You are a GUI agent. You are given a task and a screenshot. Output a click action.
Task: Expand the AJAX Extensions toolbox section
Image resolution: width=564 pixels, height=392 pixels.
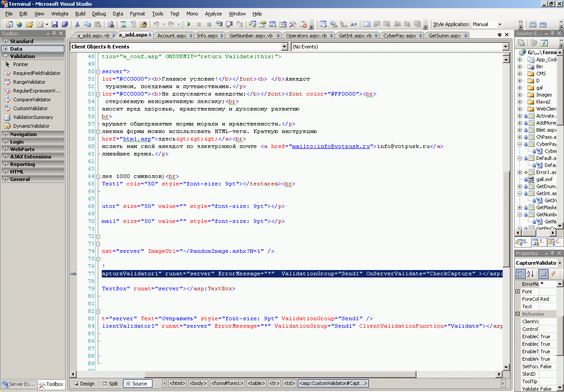5,157
